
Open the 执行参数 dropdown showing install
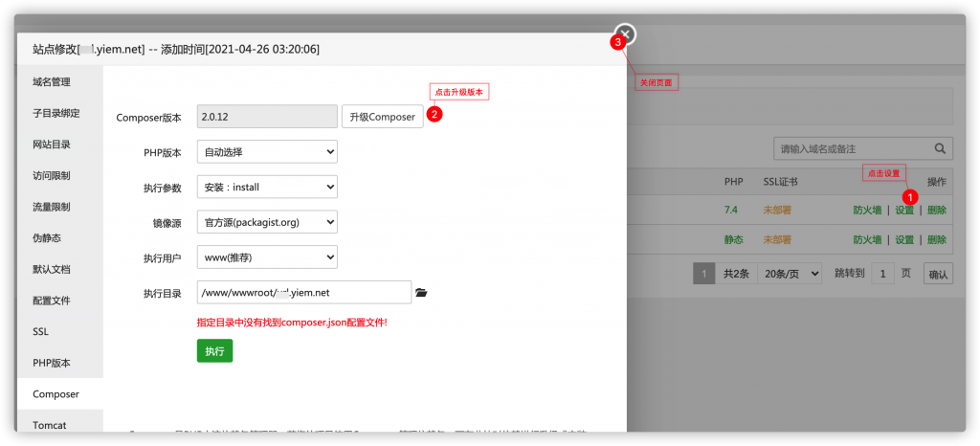[x=267, y=187]
